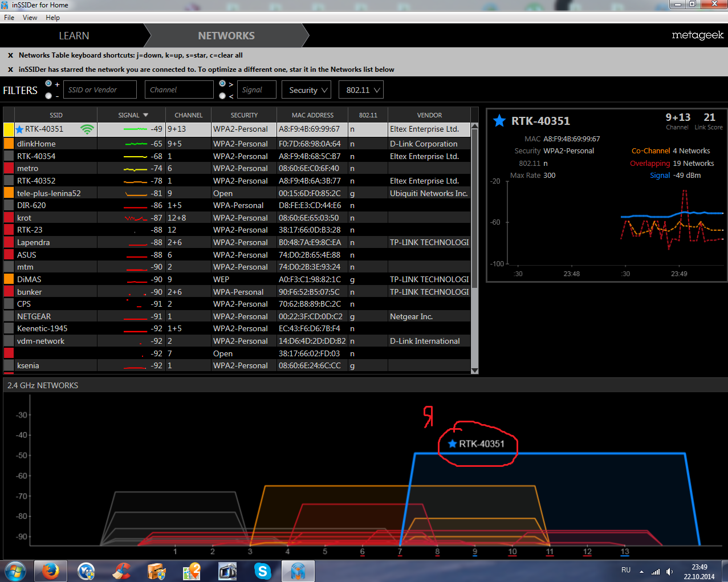Open the File menu
Viewport: 728px width, 582px height.
point(9,18)
